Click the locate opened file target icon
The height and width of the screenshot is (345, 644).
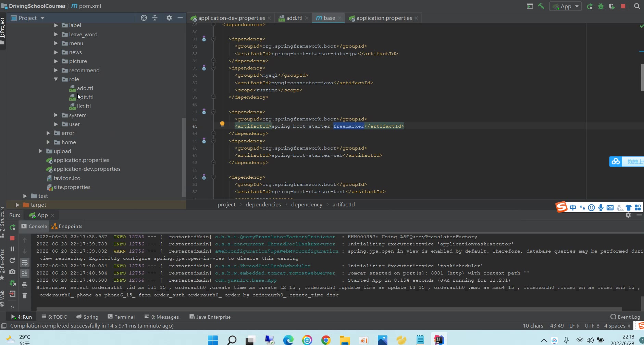[x=144, y=18]
